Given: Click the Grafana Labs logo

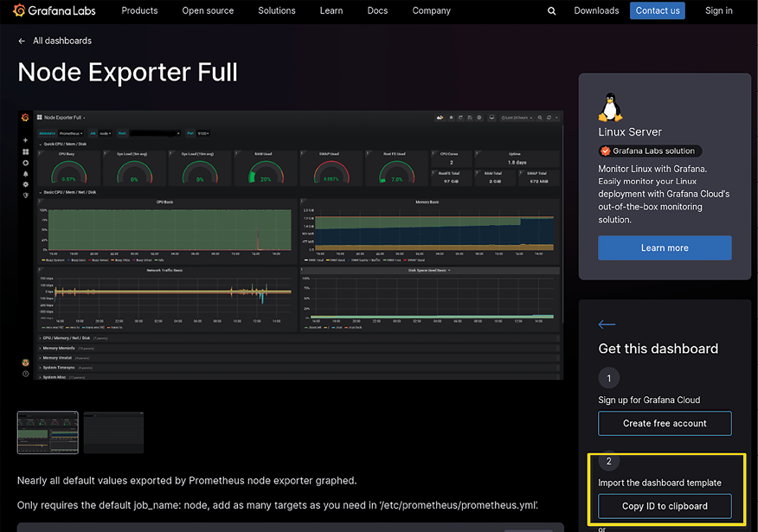Looking at the screenshot, I should [x=53, y=11].
